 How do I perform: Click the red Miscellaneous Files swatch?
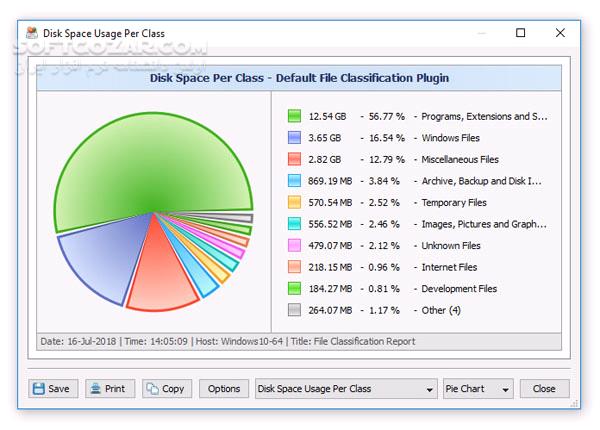(x=294, y=159)
